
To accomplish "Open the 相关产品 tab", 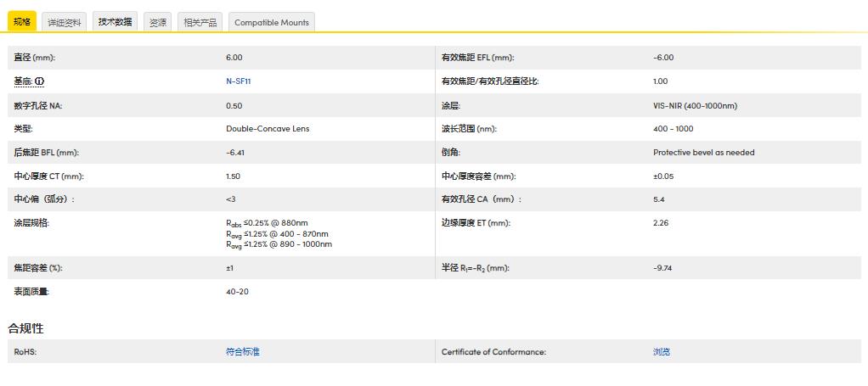I will pyautogui.click(x=200, y=22).
